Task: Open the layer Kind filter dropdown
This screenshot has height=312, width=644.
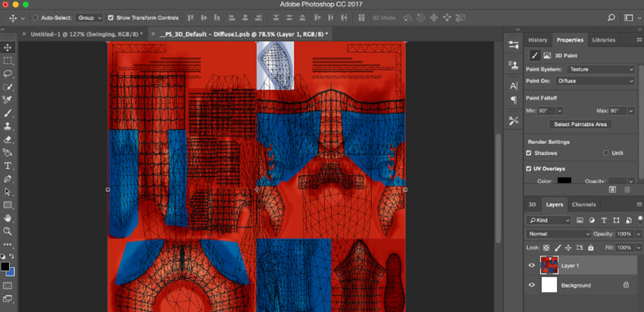Action: coord(549,220)
